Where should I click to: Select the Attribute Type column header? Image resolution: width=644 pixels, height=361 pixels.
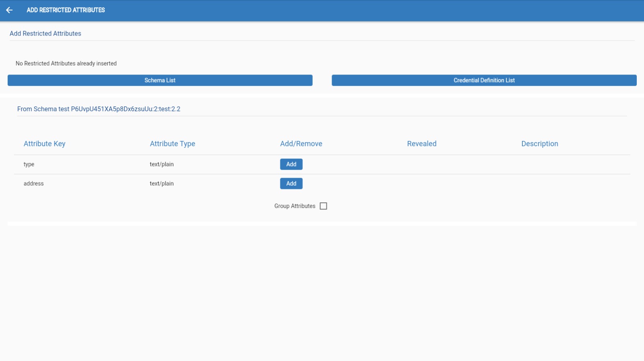click(172, 144)
